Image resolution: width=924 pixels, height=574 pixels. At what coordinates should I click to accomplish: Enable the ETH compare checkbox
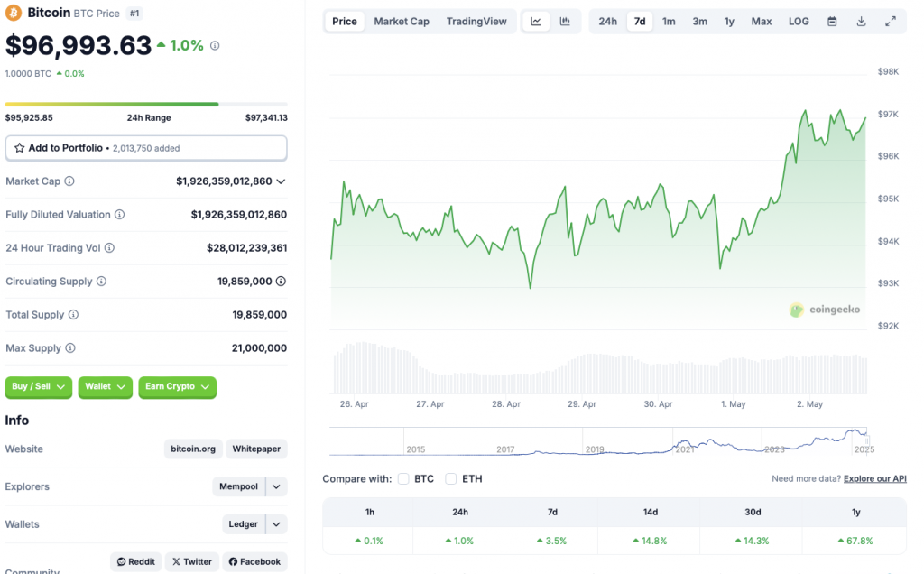(451, 478)
